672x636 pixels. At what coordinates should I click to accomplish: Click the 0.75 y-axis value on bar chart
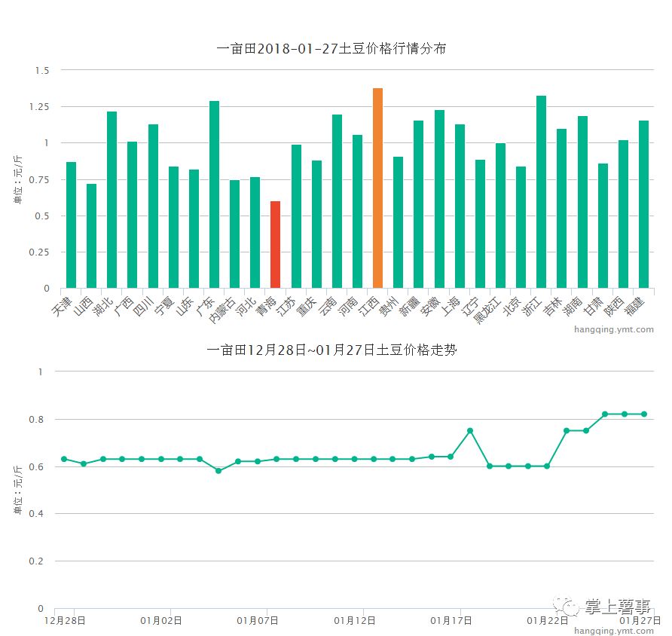pos(39,179)
